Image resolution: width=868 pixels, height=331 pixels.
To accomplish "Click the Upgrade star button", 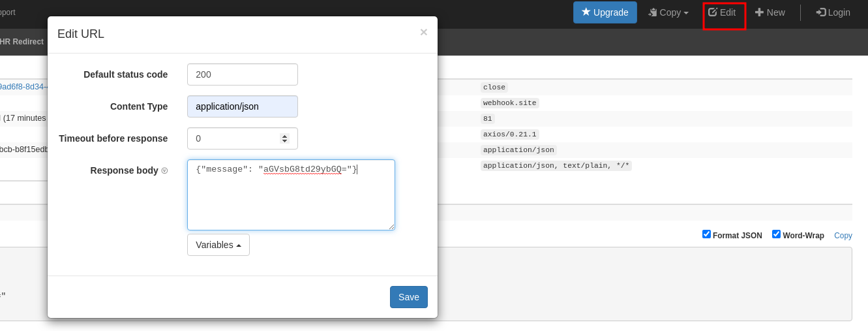I will (x=605, y=12).
